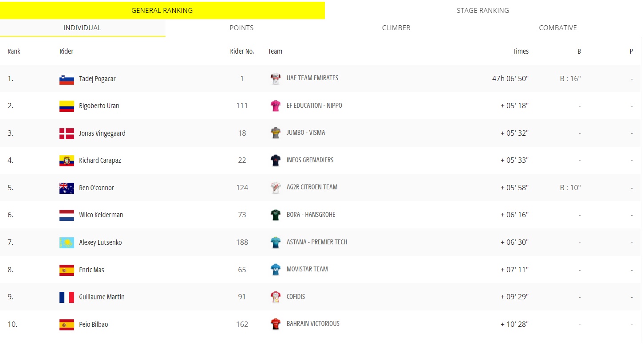The width and height of the screenshot is (644, 345).
Task: Select the General Ranking tab
Action: [x=162, y=10]
